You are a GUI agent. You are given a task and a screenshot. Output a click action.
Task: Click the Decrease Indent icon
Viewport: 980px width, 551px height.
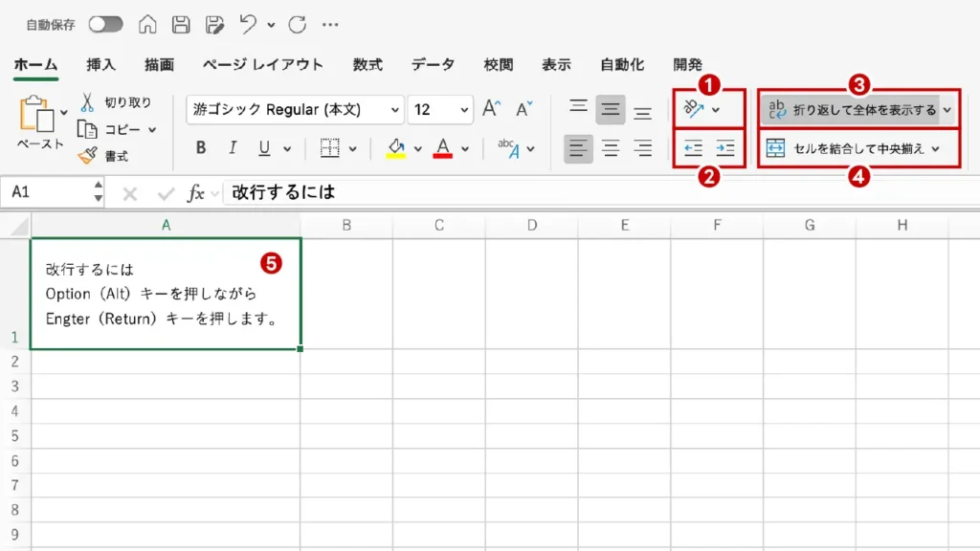coord(693,148)
